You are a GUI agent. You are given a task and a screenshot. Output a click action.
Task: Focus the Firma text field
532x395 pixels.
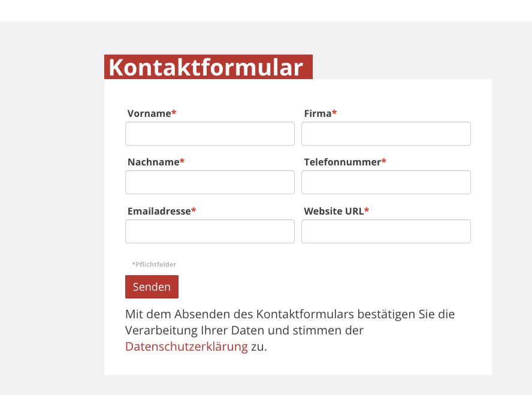(386, 134)
